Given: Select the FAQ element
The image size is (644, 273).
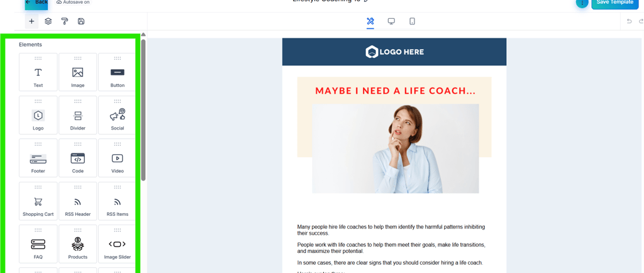Looking at the screenshot, I should [x=38, y=244].
